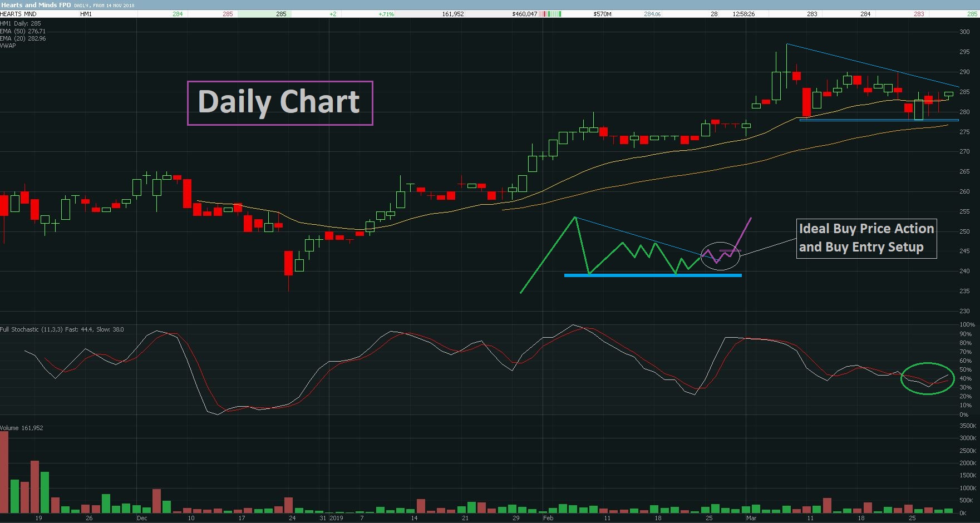
Task: Click the +.71% percent change value
Action: [x=386, y=14]
